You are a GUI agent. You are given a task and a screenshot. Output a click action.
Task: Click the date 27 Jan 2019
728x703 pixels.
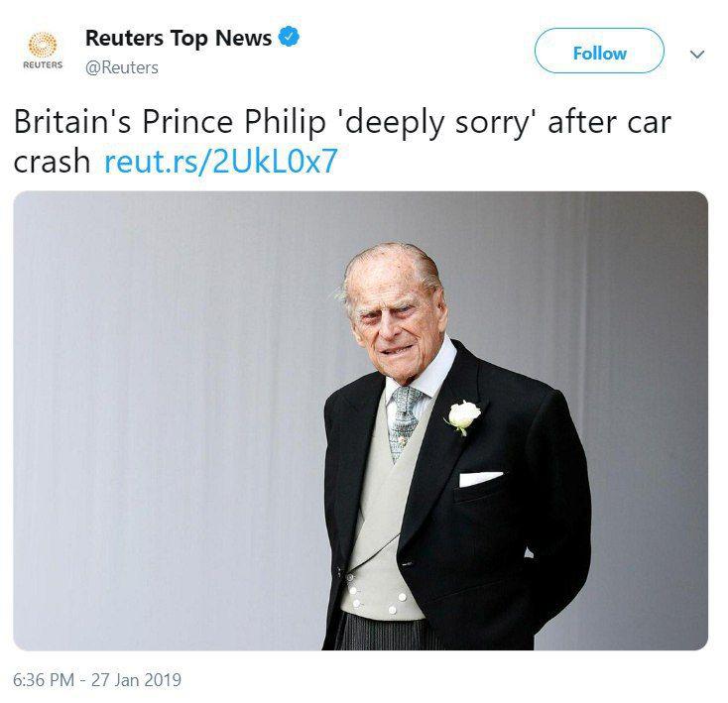pyautogui.click(x=136, y=680)
